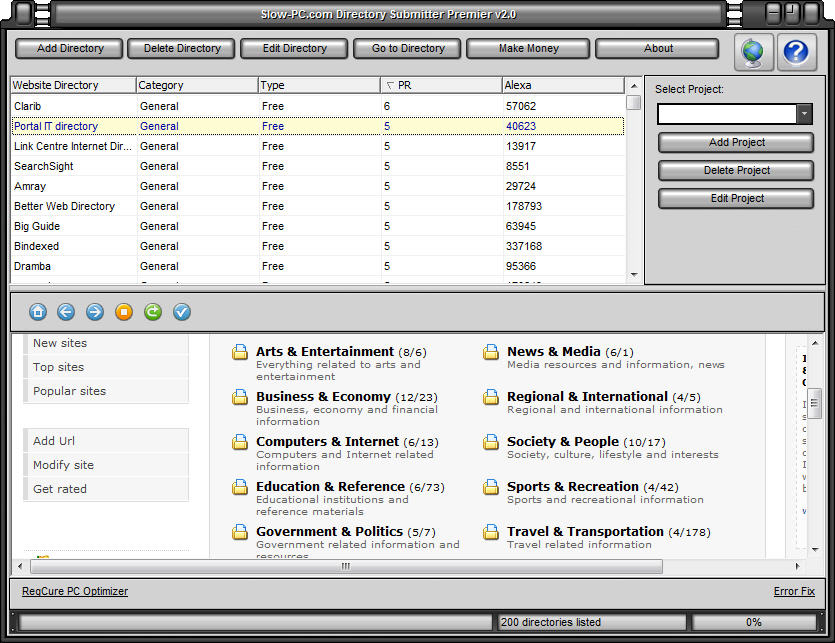Click the Edit Project button
The image size is (835, 643).
pyautogui.click(x=736, y=199)
